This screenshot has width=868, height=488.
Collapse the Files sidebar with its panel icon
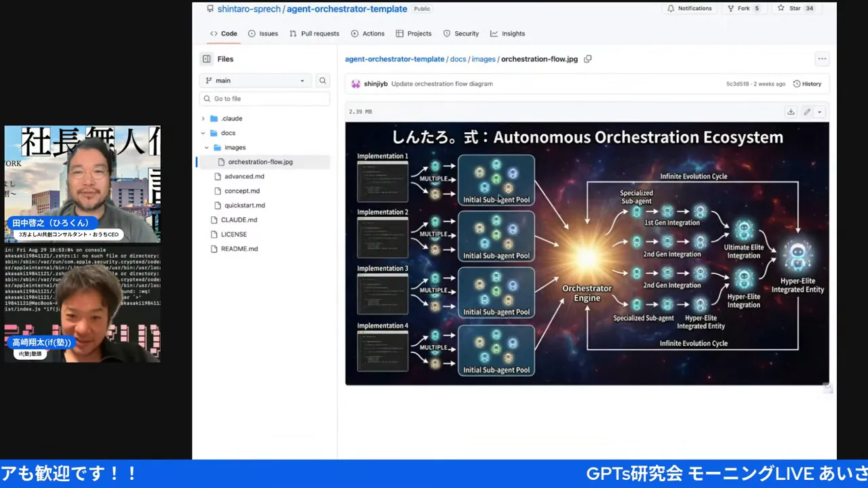pos(206,59)
